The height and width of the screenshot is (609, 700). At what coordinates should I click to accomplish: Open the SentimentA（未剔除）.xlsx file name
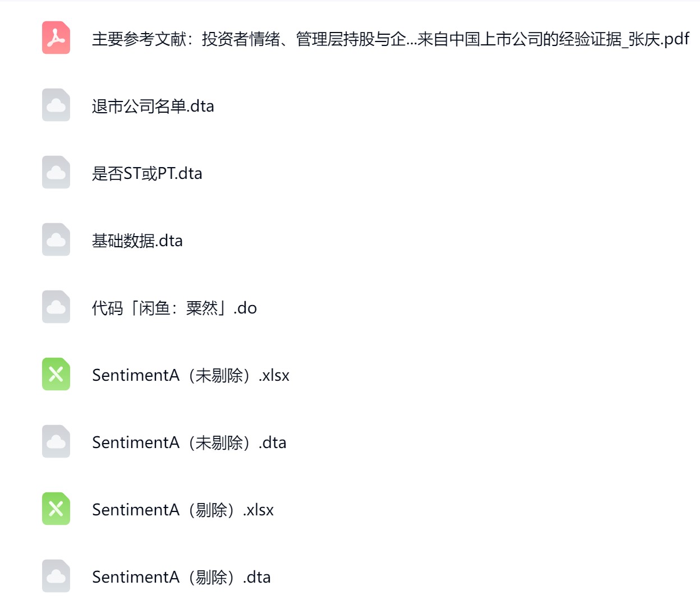click(x=191, y=375)
